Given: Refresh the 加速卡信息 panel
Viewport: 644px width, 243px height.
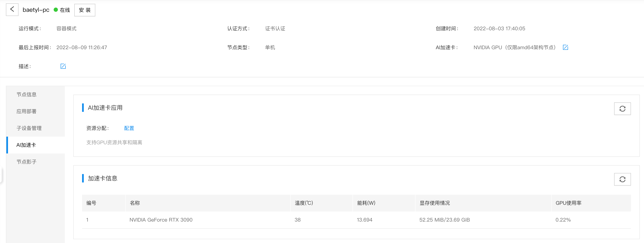Looking at the screenshot, I should 622,179.
